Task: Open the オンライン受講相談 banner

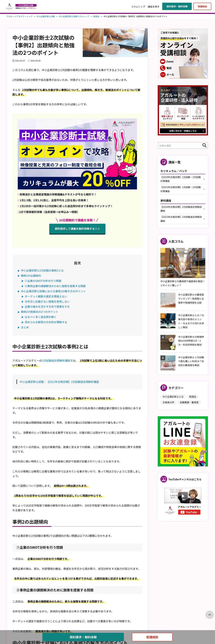Action: coord(183,53)
